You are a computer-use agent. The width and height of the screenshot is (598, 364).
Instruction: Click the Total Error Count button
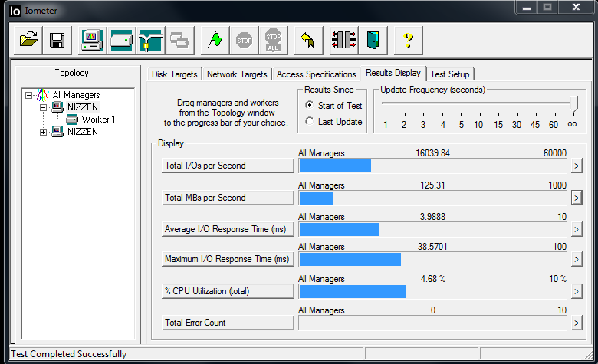[228, 323]
